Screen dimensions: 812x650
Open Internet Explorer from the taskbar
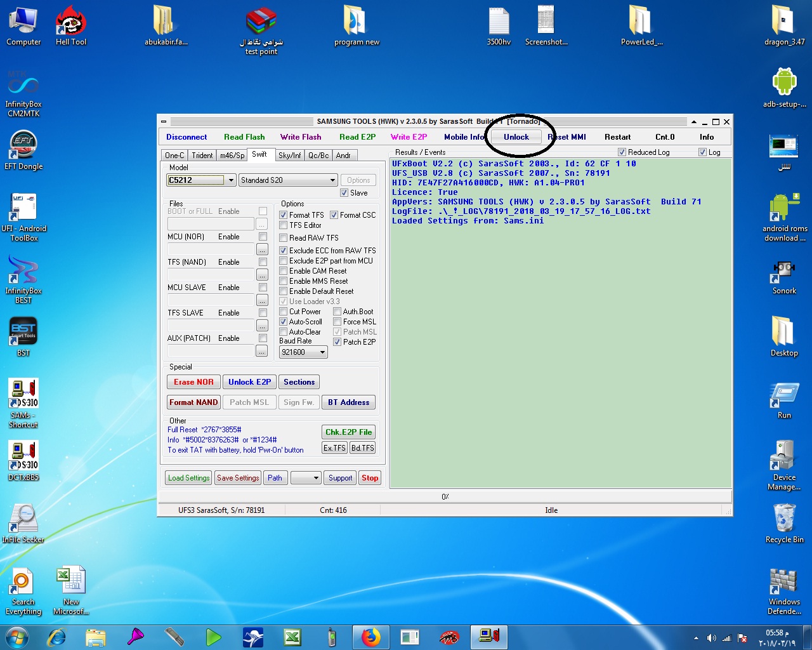56,637
